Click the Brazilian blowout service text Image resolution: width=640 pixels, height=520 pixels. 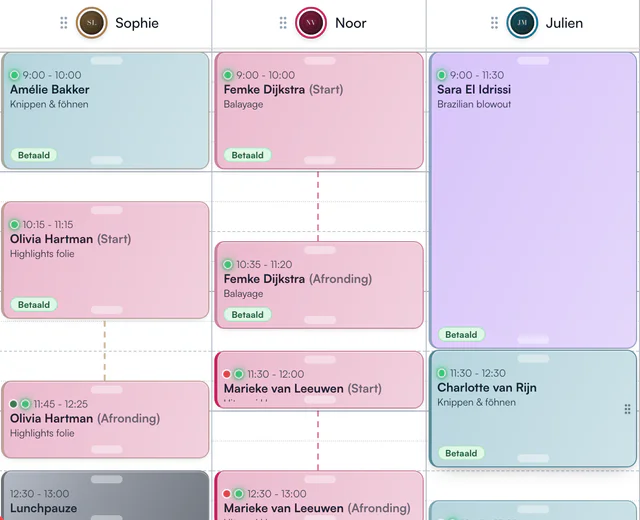click(x=474, y=104)
